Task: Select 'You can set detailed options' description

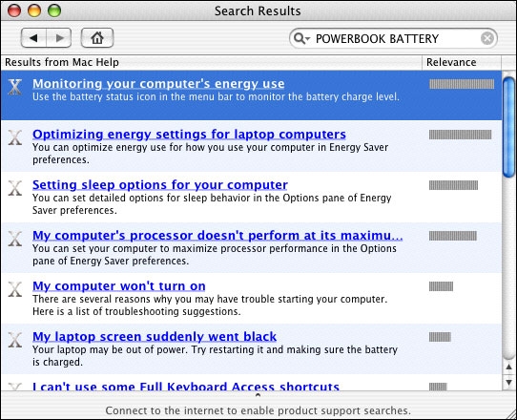Action: [x=212, y=204]
